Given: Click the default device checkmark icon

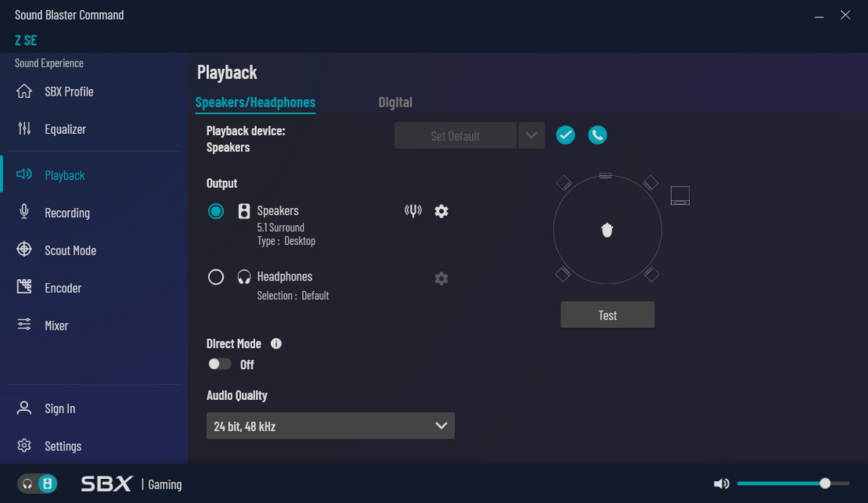Looking at the screenshot, I should point(565,135).
